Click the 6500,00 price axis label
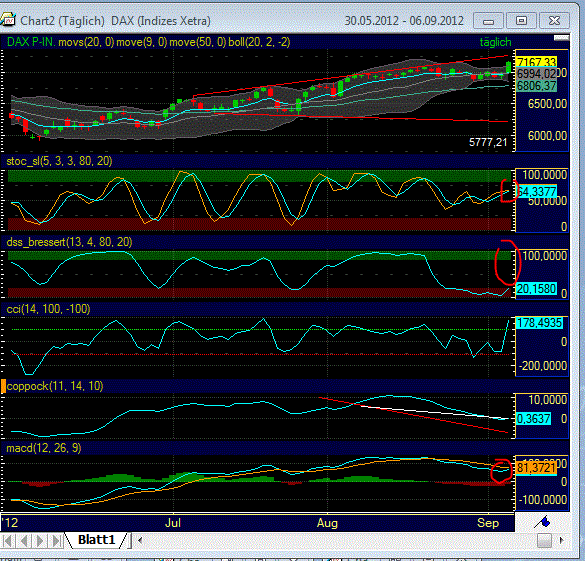The image size is (585, 561). [547, 104]
